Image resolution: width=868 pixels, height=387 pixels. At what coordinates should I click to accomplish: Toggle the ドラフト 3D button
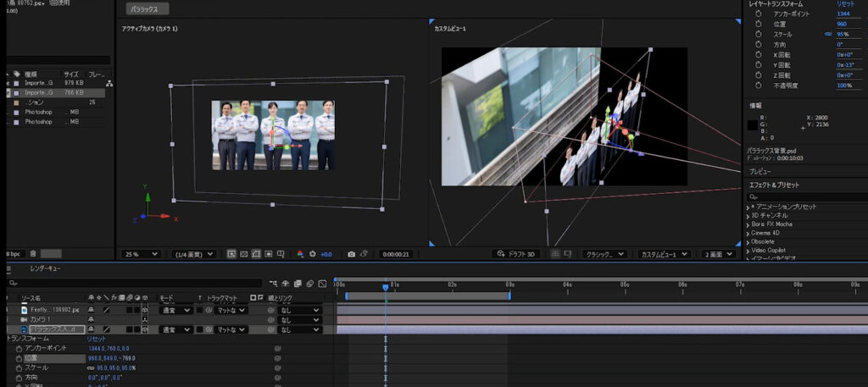(515, 254)
